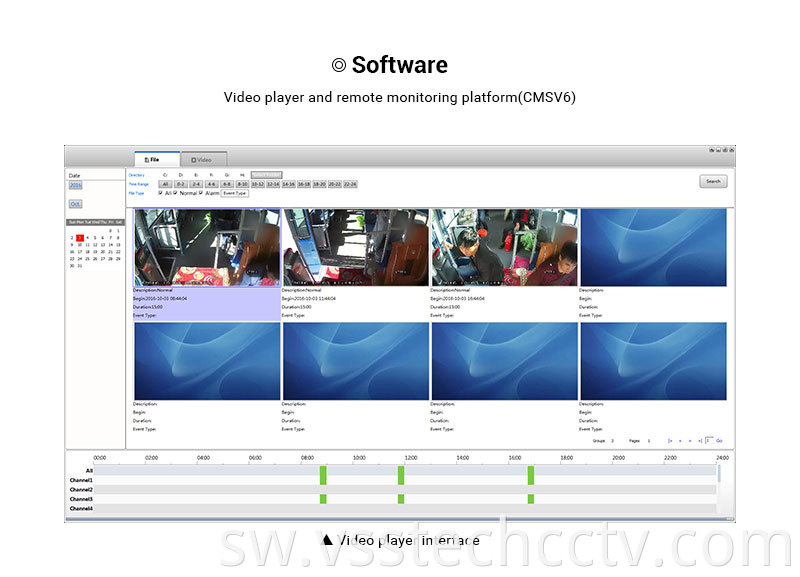Choose directory drive F:

(211, 175)
